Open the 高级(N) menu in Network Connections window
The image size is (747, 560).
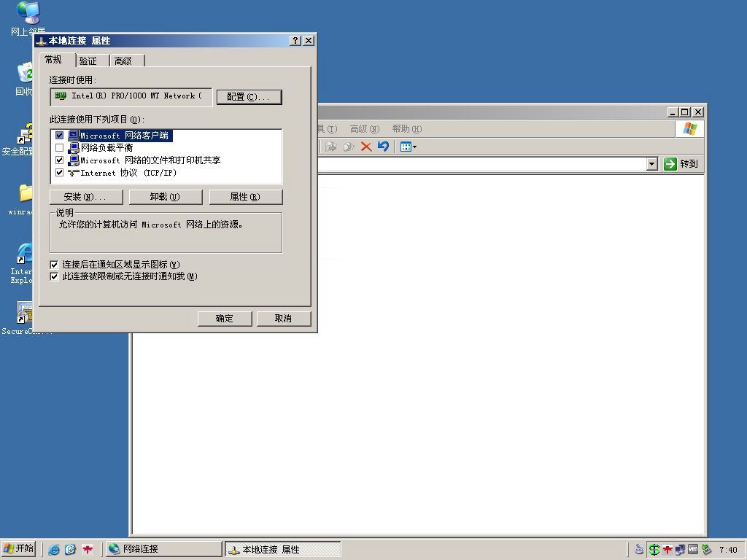tap(365, 128)
